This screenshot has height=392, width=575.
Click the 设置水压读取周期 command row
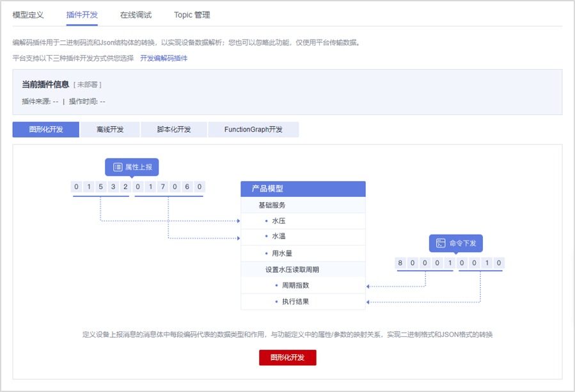coord(303,269)
